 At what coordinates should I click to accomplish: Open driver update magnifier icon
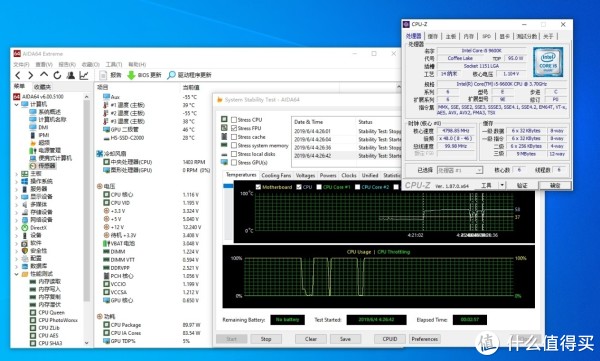(x=171, y=75)
